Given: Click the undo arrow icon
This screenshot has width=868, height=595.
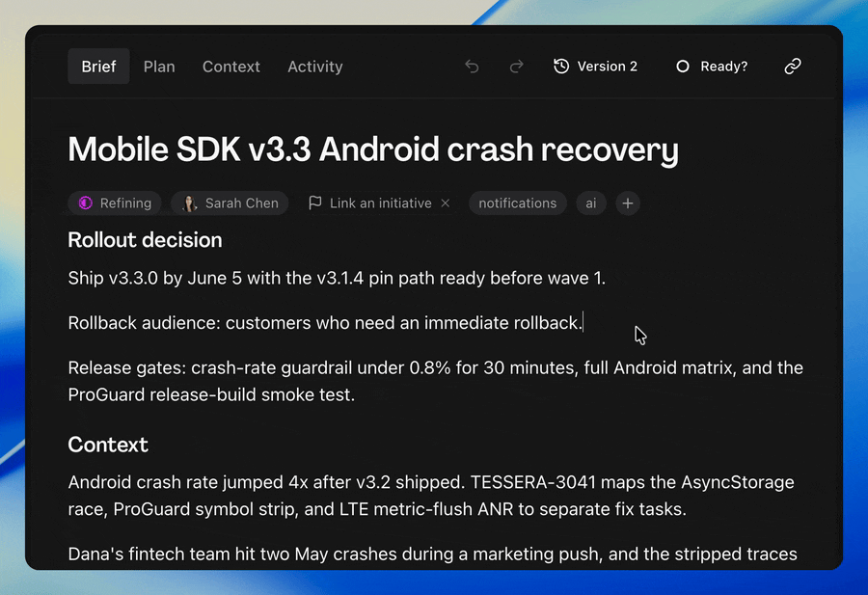Looking at the screenshot, I should click(472, 67).
